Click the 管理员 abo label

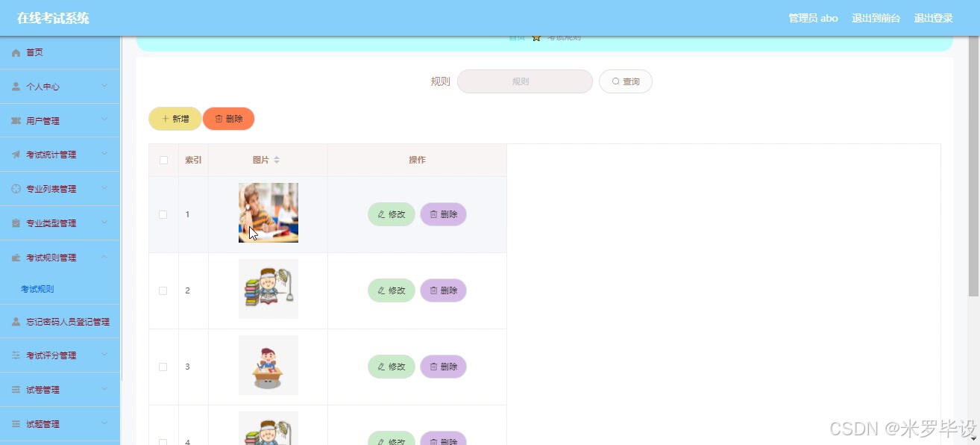click(x=814, y=18)
